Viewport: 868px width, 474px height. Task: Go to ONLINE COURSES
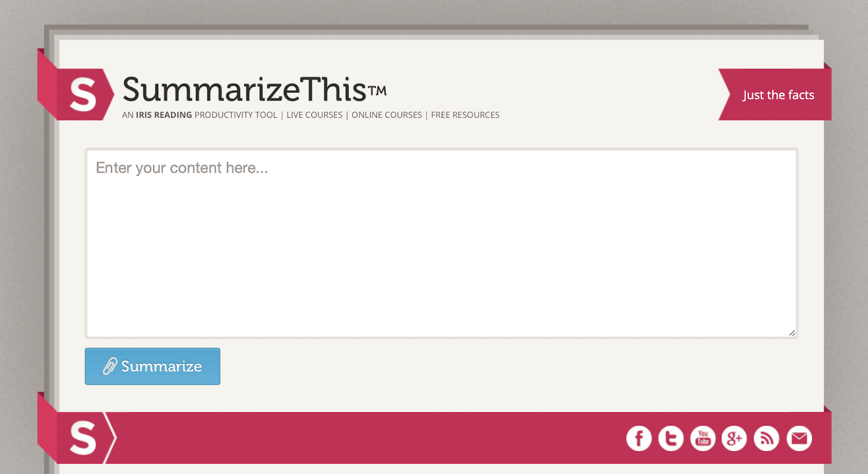click(387, 115)
